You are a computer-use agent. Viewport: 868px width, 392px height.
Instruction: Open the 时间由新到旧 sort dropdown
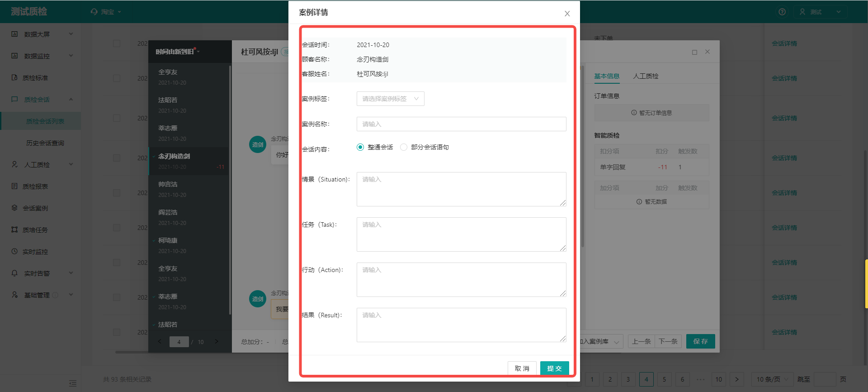[178, 52]
